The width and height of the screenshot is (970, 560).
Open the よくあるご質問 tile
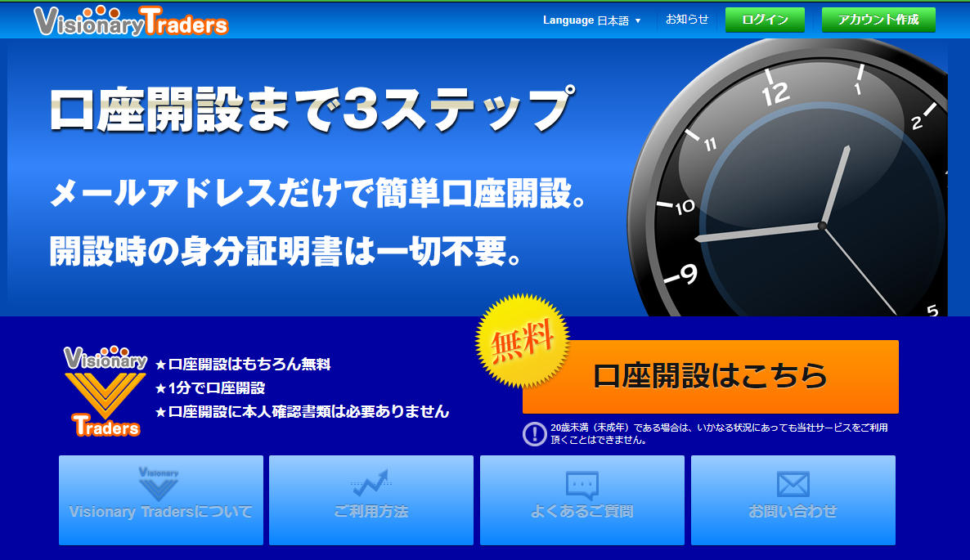582,500
